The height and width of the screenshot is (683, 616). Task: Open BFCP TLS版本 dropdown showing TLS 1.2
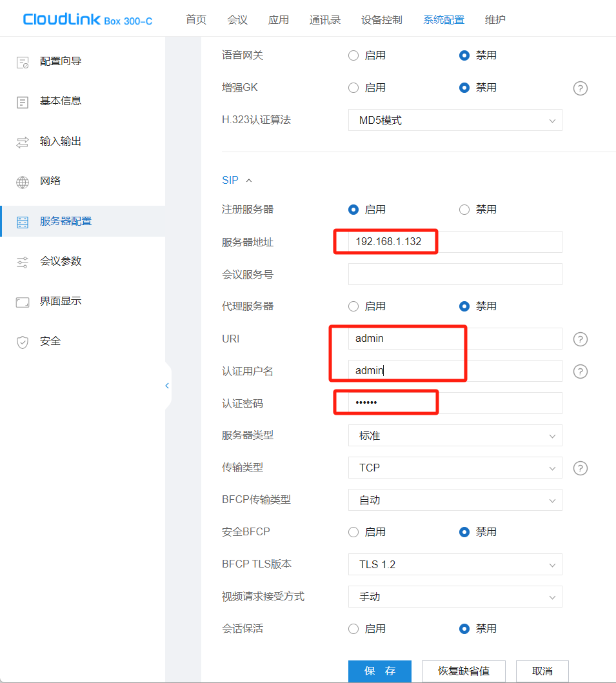pyautogui.click(x=455, y=564)
